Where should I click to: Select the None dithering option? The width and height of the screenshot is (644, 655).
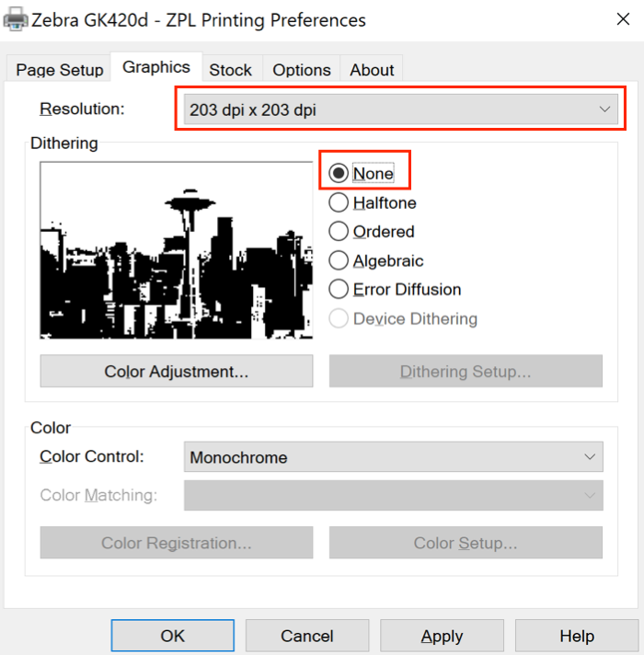click(x=339, y=174)
